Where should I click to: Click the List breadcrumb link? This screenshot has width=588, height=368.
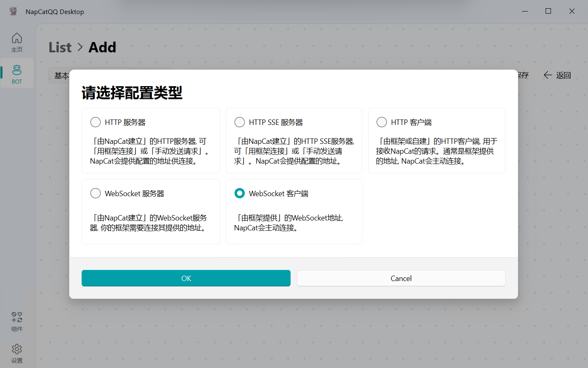coord(60,47)
